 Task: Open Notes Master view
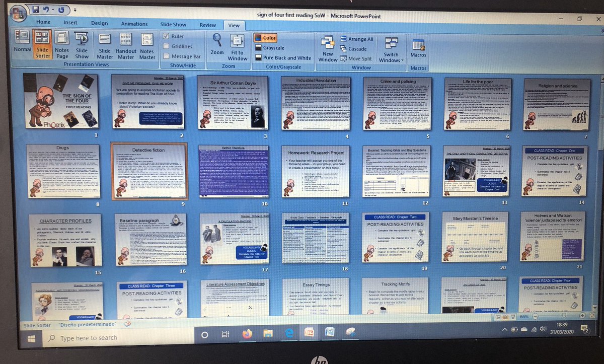point(147,46)
